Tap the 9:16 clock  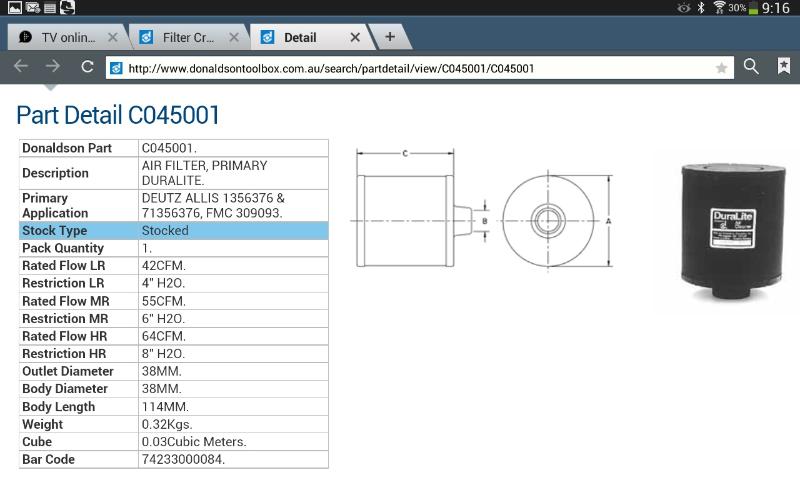tap(776, 8)
